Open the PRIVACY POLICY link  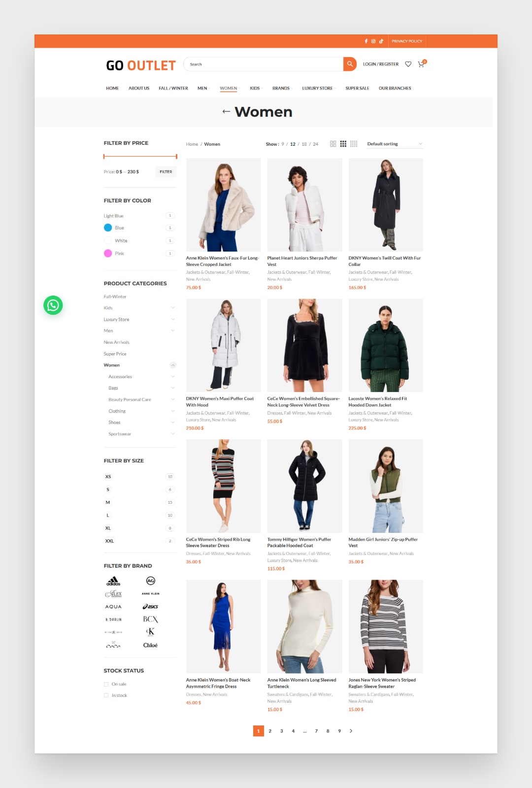[407, 41]
